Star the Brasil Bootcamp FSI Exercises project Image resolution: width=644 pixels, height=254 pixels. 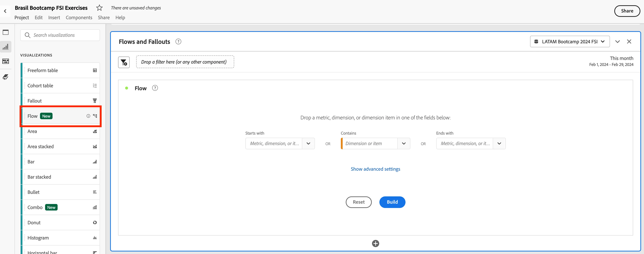point(99,8)
